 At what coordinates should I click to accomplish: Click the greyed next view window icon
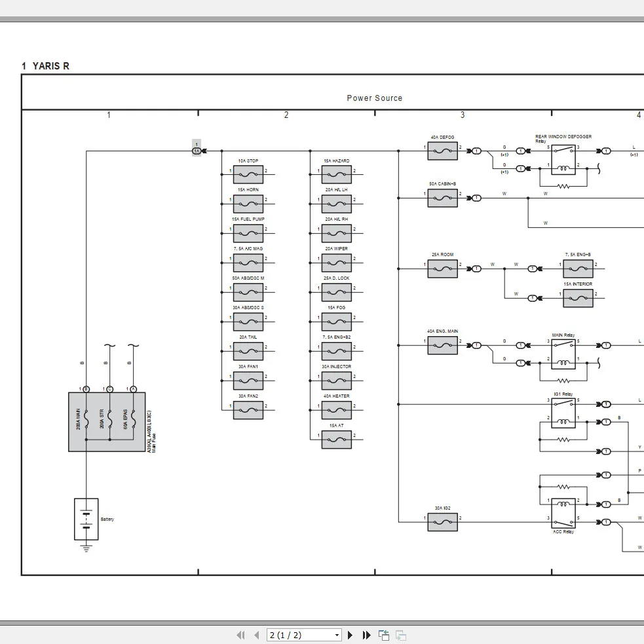[x=401, y=635]
